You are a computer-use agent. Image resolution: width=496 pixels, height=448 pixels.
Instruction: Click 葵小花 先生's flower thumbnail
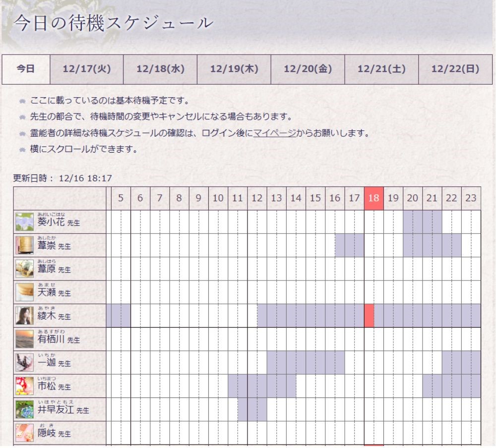pyautogui.click(x=24, y=222)
